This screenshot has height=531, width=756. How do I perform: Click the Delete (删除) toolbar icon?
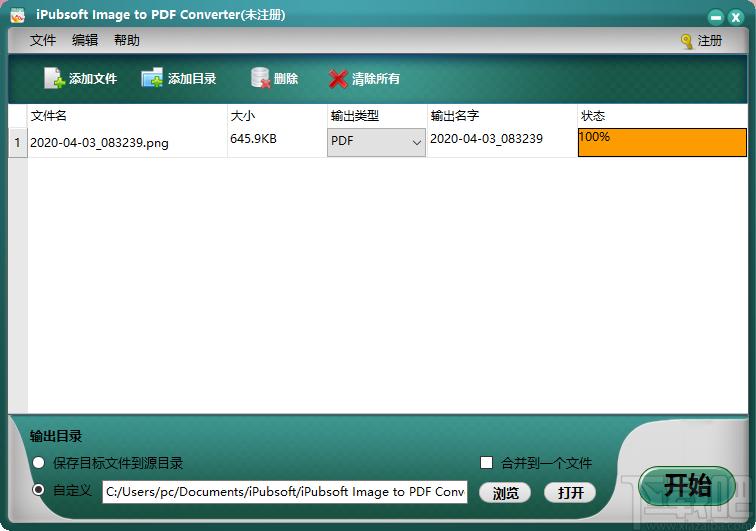tap(261, 78)
